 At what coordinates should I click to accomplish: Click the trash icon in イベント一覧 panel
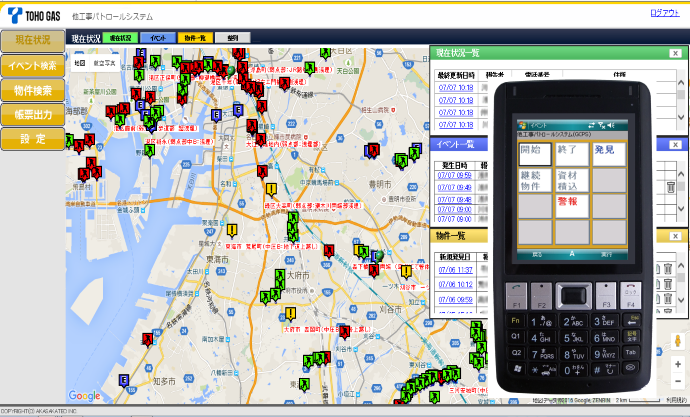[671, 187]
